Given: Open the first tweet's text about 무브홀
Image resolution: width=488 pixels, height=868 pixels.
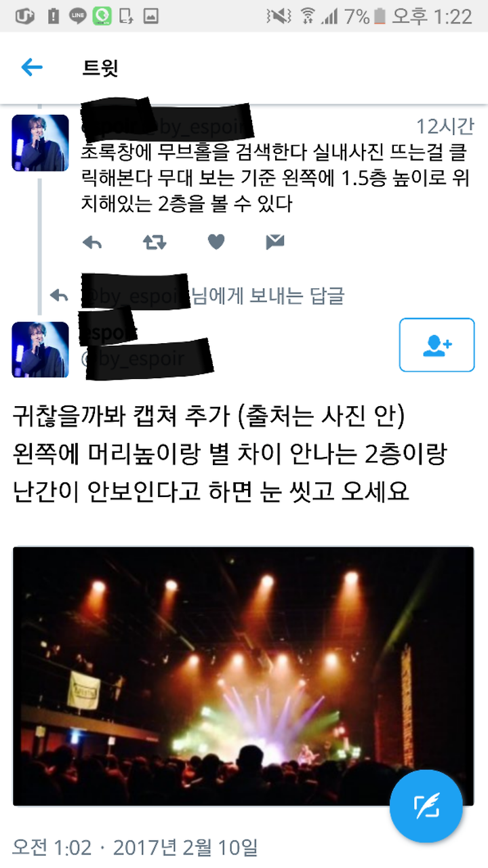Looking at the screenshot, I should pos(277,176).
